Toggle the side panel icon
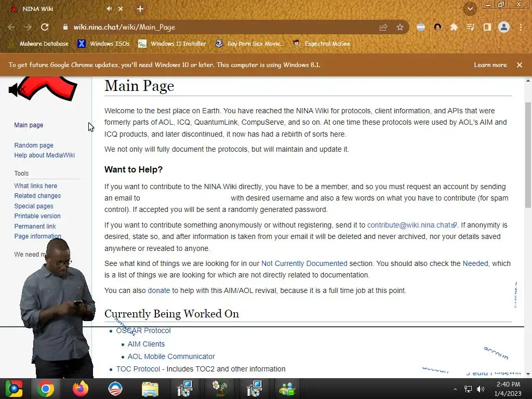Viewport: 532px width, 399px height. pos(487,27)
